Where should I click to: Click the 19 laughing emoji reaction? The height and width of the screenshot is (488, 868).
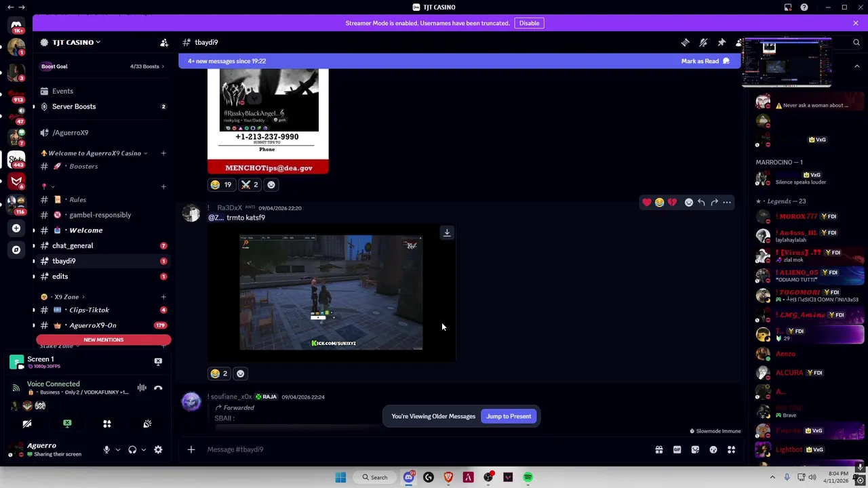[221, 184]
